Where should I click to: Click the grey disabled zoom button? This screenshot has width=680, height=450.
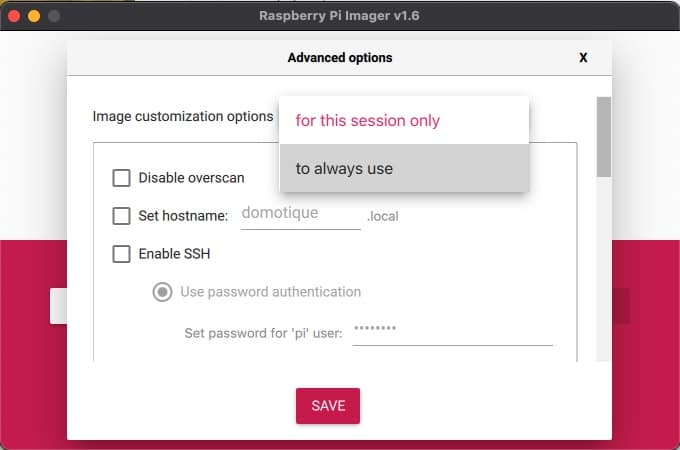(54, 16)
